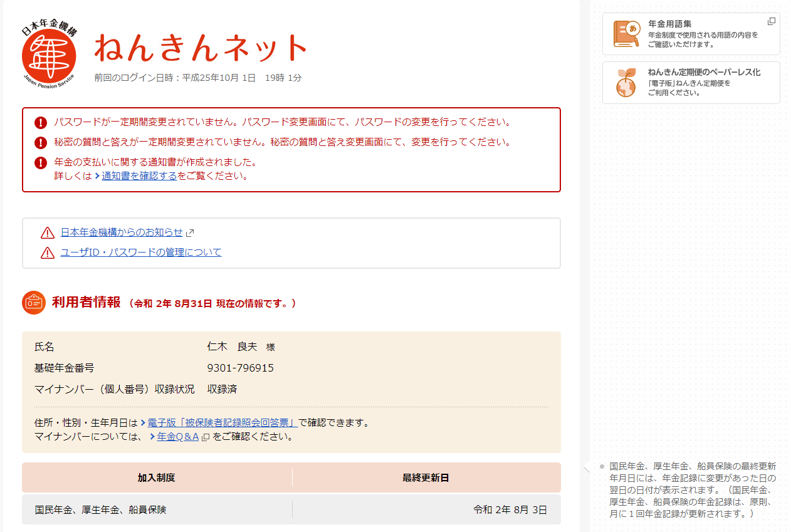Click the マイナンバー（個人番号）収録状況 label
Screen dimensions: 791x532
coord(114,389)
